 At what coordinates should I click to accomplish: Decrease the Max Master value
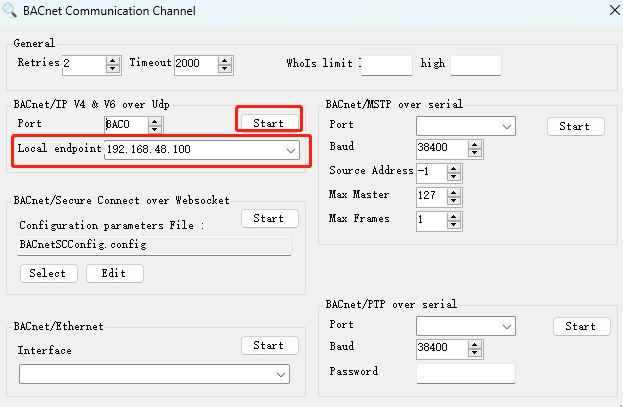453,201
